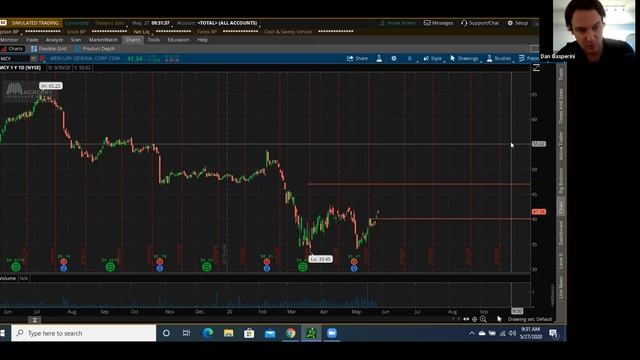Open the Education tab

(178, 40)
